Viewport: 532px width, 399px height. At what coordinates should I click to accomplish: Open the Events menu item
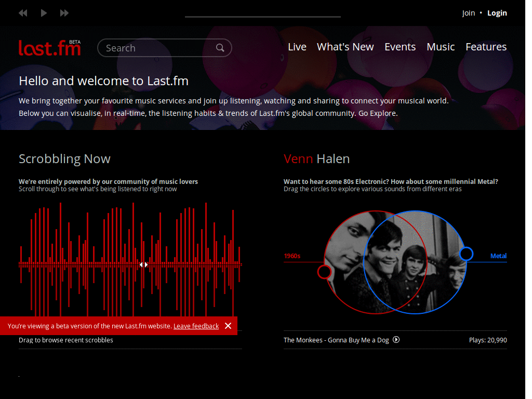[400, 47]
